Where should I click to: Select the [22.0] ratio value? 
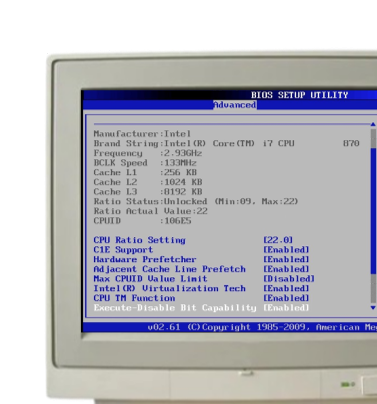pos(278,240)
